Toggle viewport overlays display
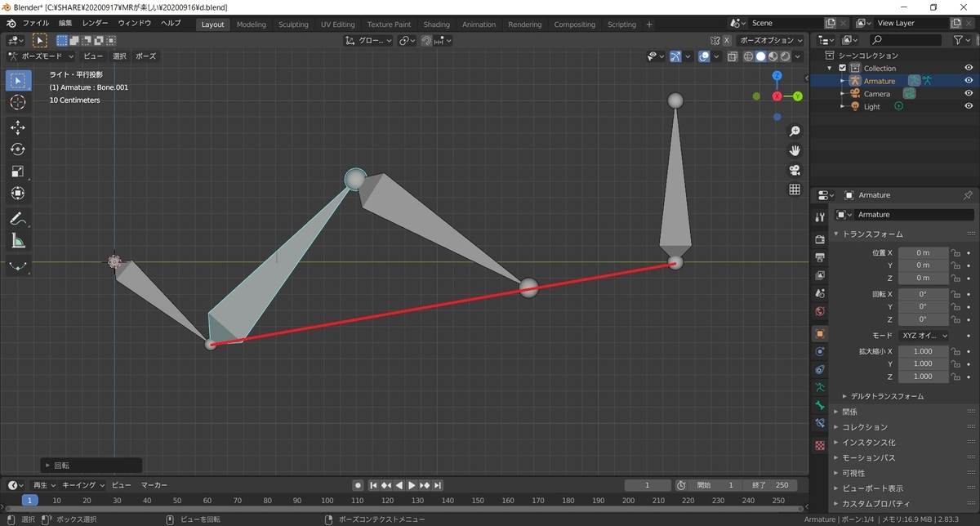 (704, 56)
